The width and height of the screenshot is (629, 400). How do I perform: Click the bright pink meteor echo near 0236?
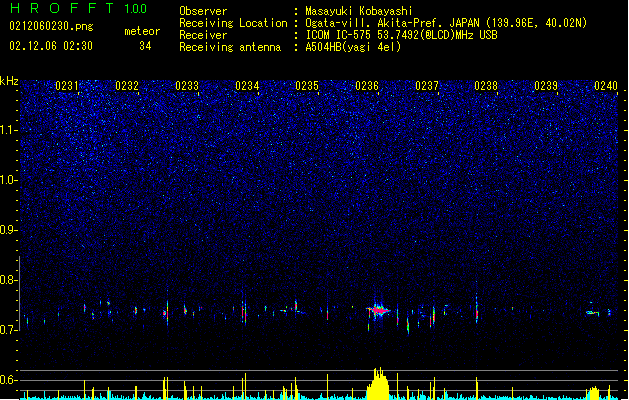(x=378, y=310)
